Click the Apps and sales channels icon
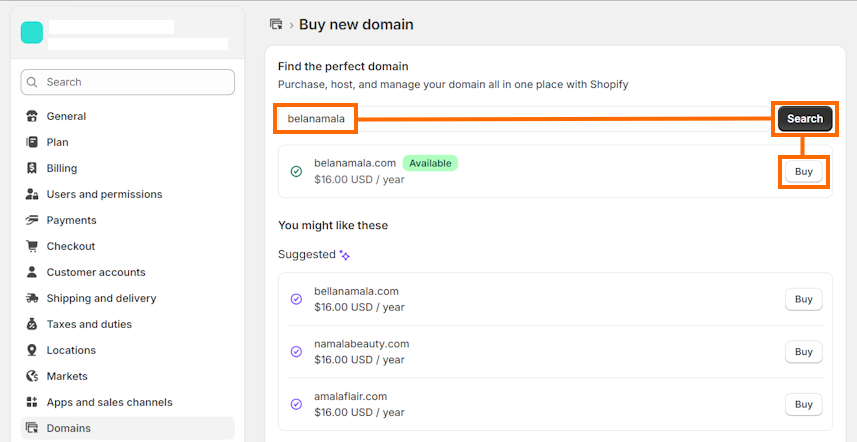The height and width of the screenshot is (442, 857). [32, 402]
